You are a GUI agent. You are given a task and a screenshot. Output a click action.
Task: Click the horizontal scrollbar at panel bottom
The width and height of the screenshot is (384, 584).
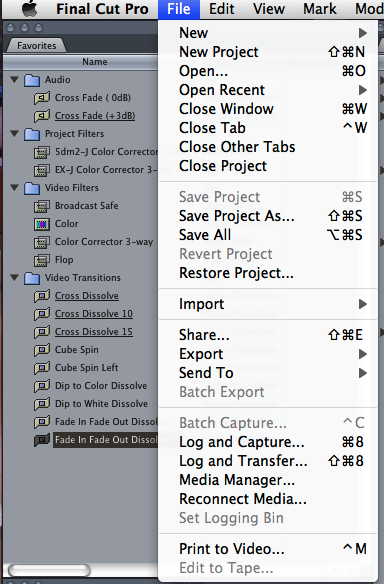50,570
